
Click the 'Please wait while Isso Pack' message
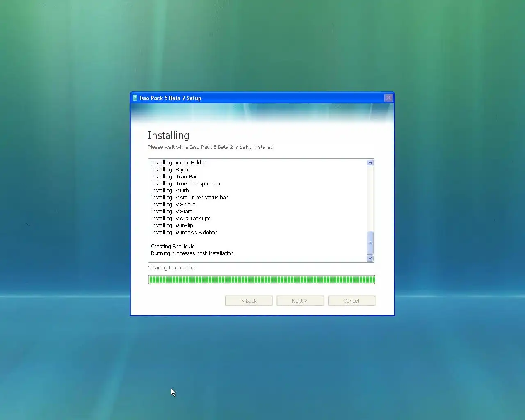click(211, 147)
